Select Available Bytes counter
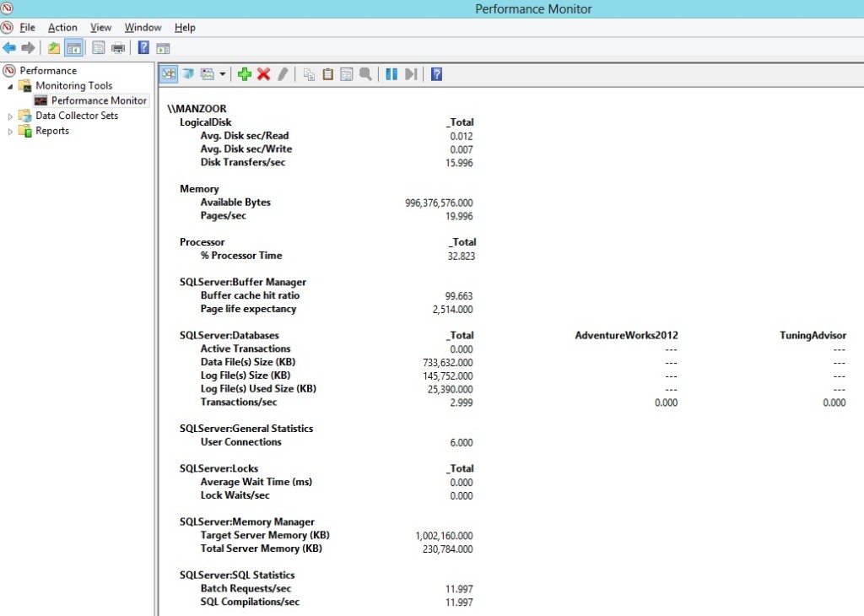Image resolution: width=864 pixels, height=616 pixels. pyautogui.click(x=236, y=203)
